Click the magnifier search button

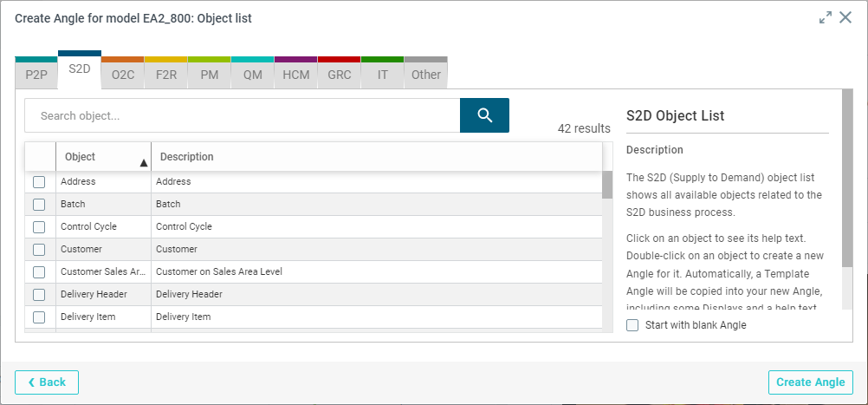point(484,115)
